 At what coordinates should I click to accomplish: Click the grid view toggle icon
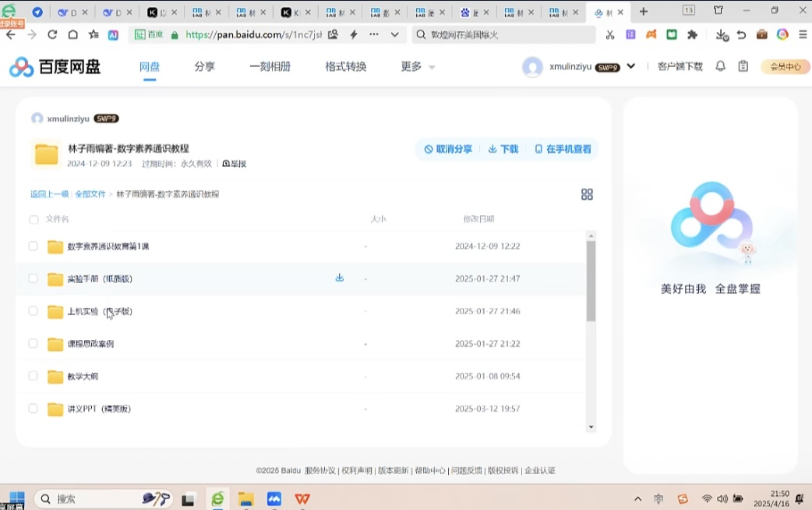[x=587, y=194]
